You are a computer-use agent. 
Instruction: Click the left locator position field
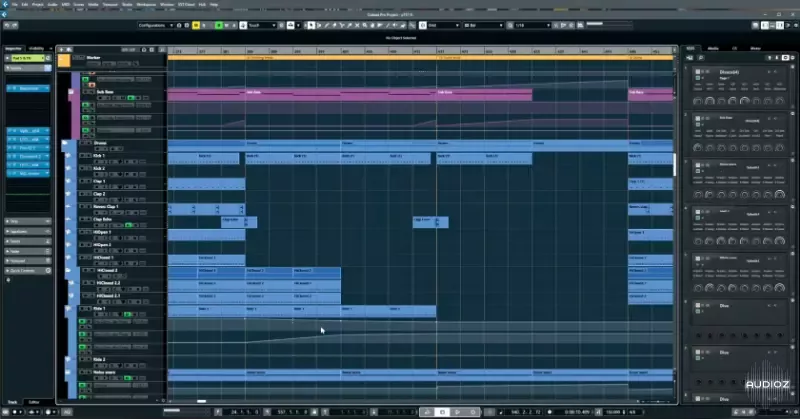tap(241, 412)
